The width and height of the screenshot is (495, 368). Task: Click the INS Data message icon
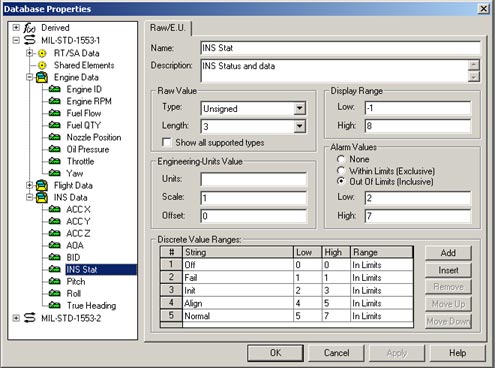tap(42, 197)
